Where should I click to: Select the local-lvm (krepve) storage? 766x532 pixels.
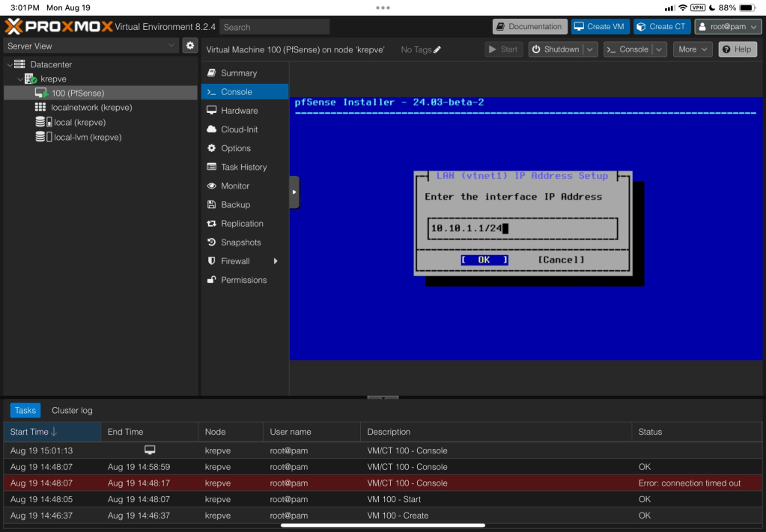pyautogui.click(x=87, y=138)
